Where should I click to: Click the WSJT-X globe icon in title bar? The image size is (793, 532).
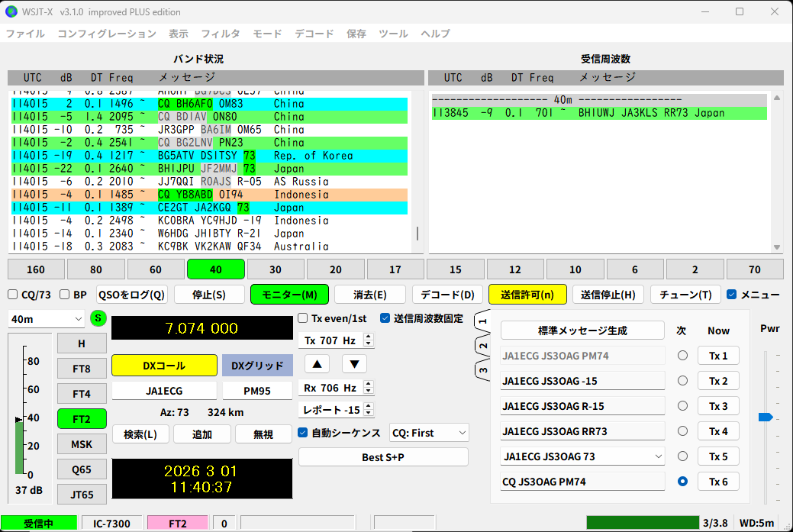[11, 11]
